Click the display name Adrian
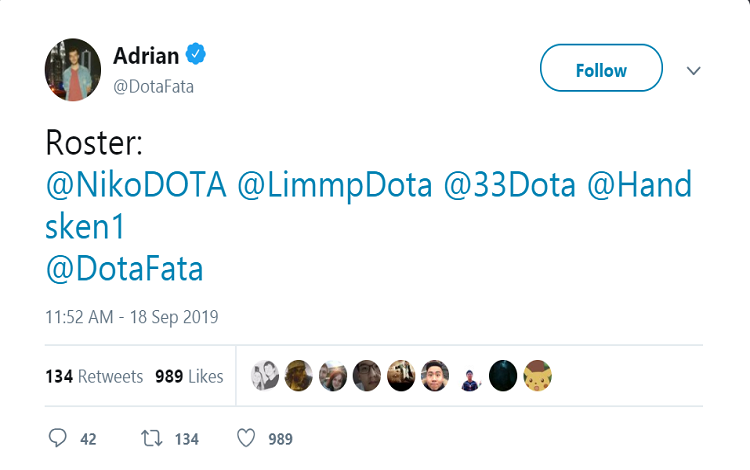This screenshot has width=750, height=470. [x=148, y=55]
